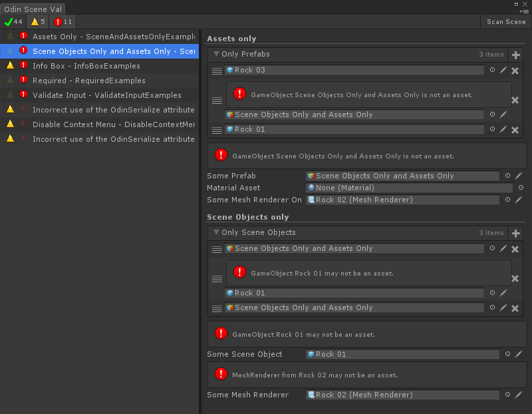Click Some Mesh Renderer Rock 02 field
The height and width of the screenshot is (414, 532).
[402, 395]
